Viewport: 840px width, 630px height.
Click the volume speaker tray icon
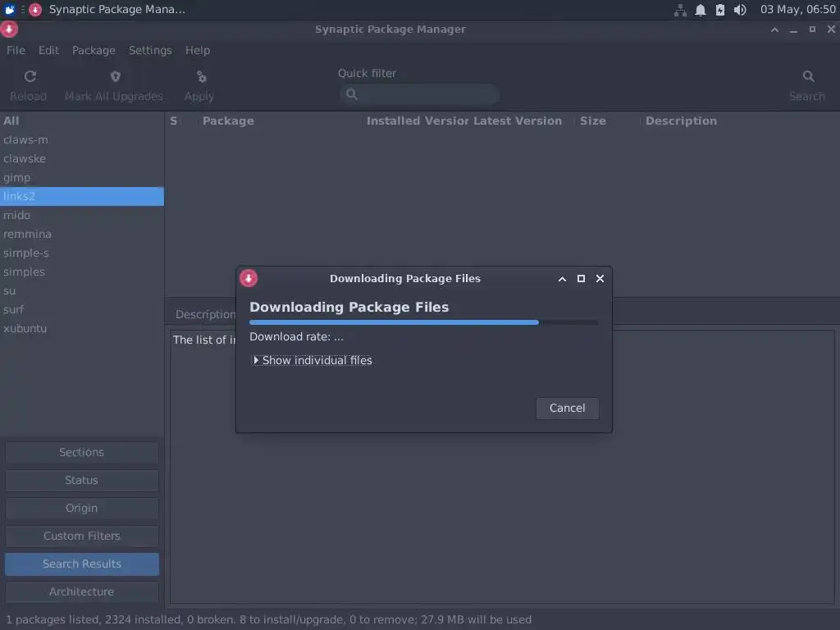(x=740, y=10)
